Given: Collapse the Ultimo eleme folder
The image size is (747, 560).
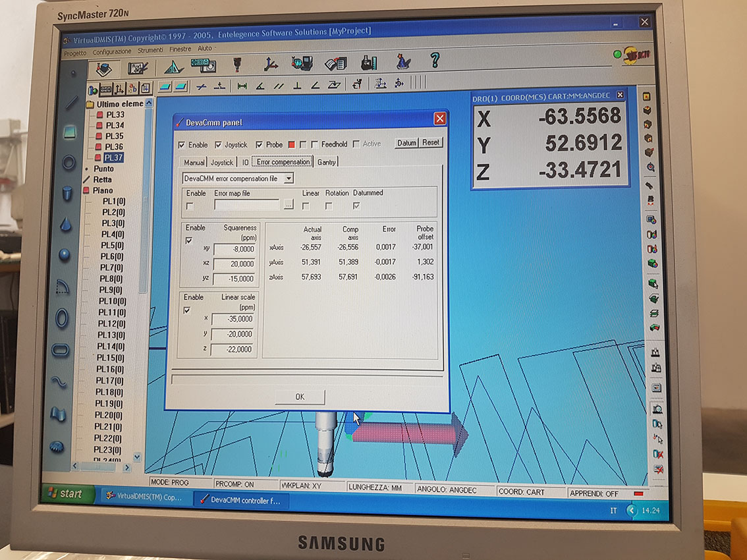Looking at the screenshot, I should pyautogui.click(x=90, y=104).
